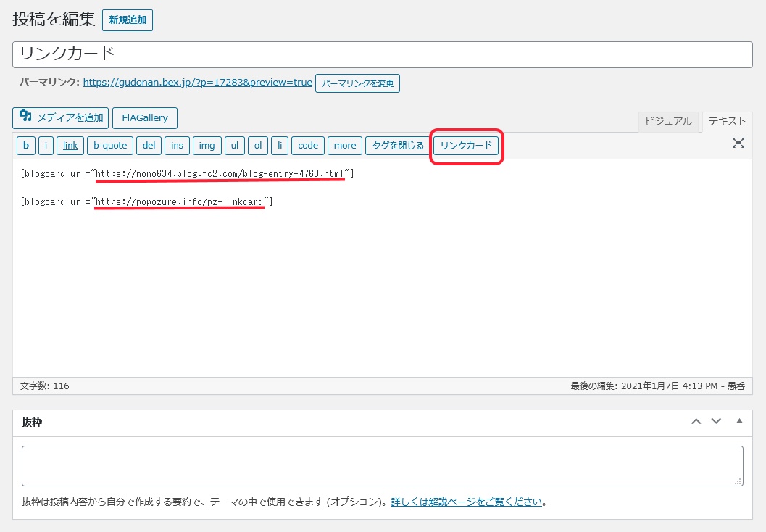Click the パーマリンクを変更 button
The image size is (766, 532).
click(x=357, y=83)
